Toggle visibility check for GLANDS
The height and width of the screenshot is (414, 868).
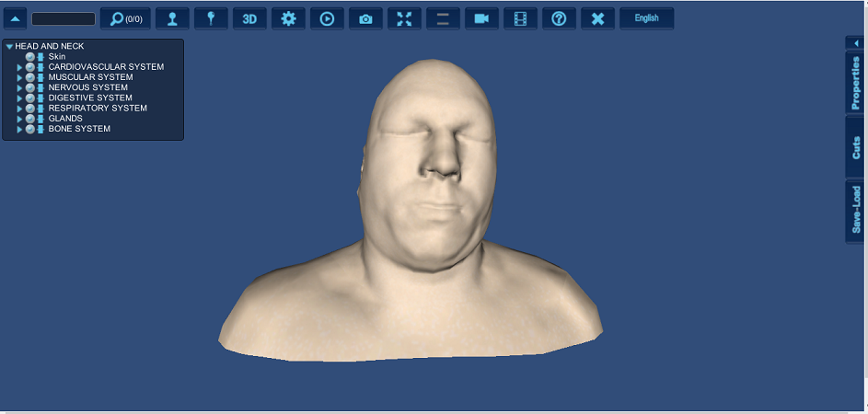coord(29,119)
